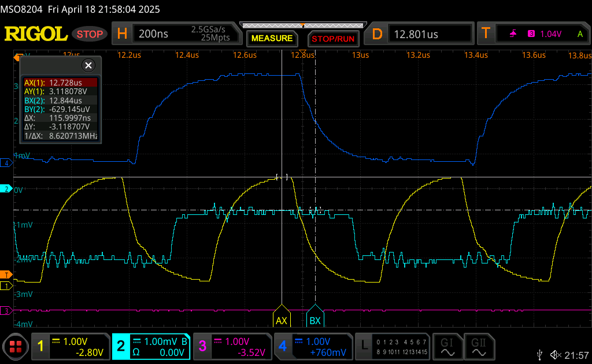Click the waveform memory position bar
This screenshot has height=364, width=592.
pyautogui.click(x=302, y=25)
